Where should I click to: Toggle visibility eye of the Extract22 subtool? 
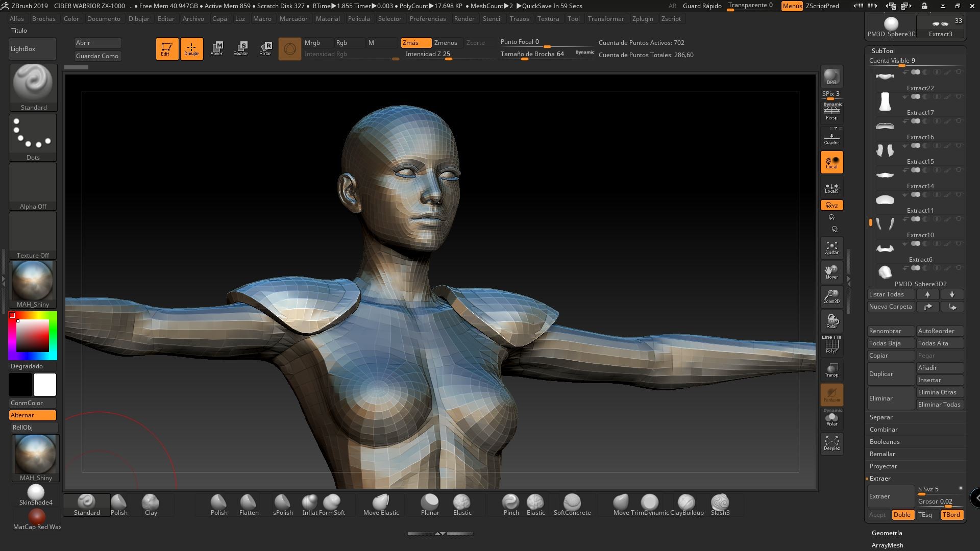point(959,72)
